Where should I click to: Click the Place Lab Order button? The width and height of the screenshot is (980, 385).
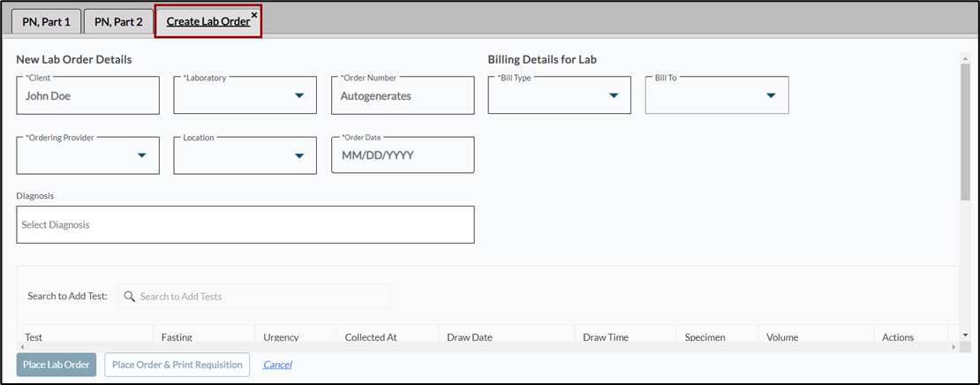tap(57, 365)
